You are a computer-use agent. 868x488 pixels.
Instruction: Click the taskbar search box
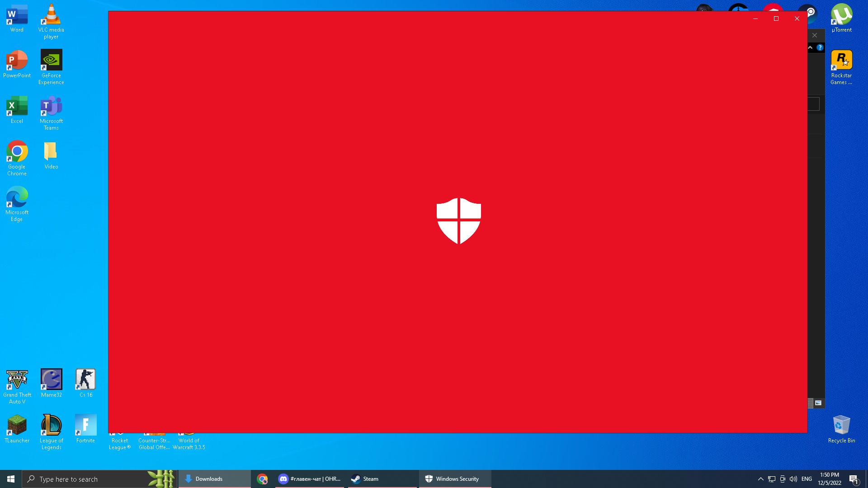coord(90,479)
